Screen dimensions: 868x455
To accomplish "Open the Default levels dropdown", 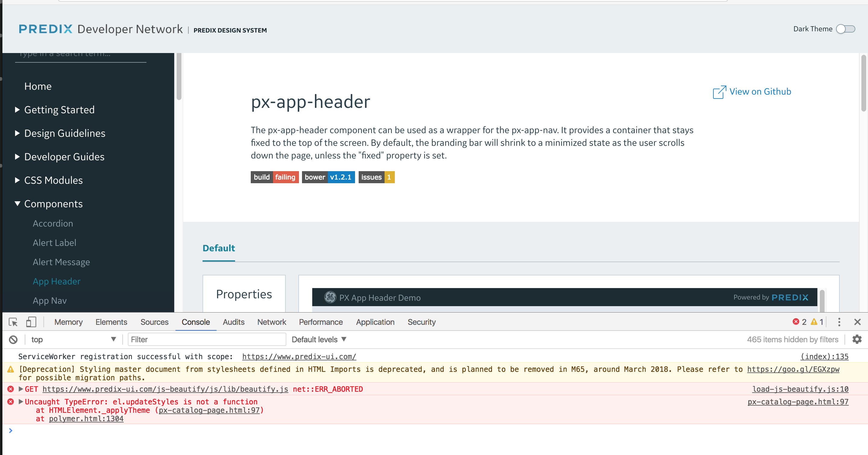I will point(319,340).
